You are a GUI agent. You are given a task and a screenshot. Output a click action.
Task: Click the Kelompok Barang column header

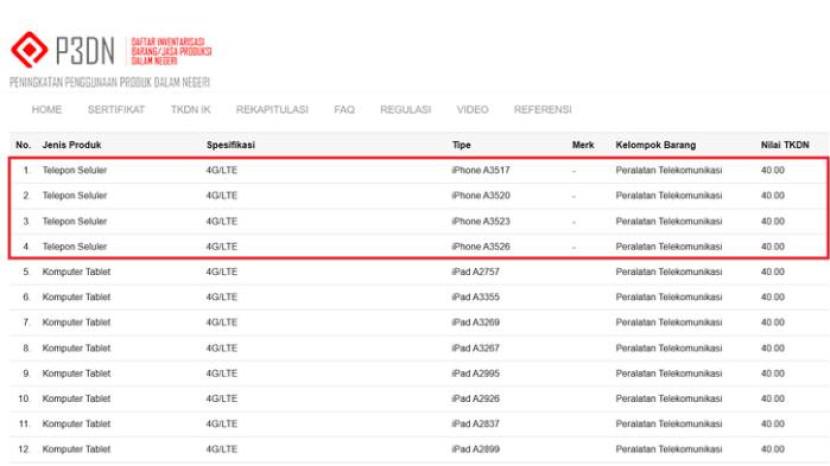(x=655, y=145)
